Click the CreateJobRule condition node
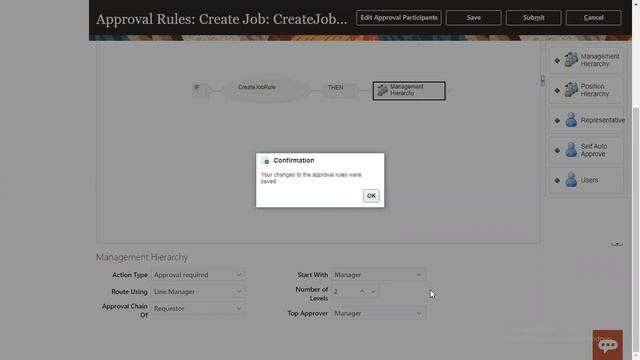Viewport: 640px width, 360px height. [x=266, y=90]
